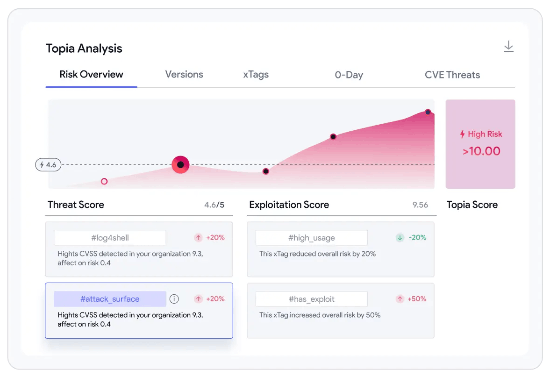This screenshot has height=379, width=555.
Task: Go to the 0-Day tab
Action: [x=349, y=75]
